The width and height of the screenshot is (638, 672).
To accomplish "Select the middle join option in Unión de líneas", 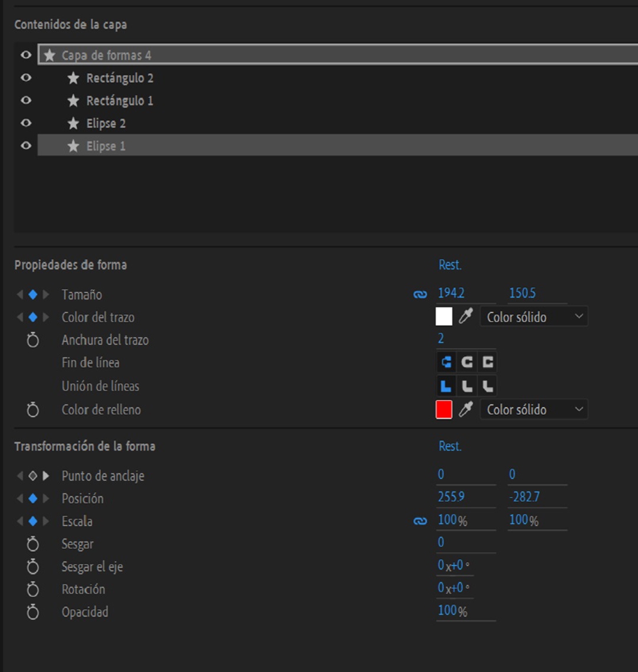I will click(x=468, y=386).
